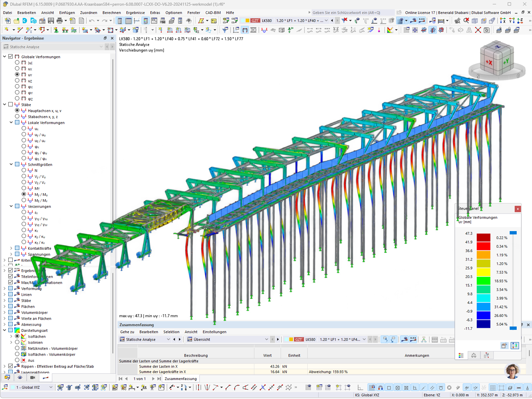Open Übersicht dropdown in table panel

pos(266,339)
